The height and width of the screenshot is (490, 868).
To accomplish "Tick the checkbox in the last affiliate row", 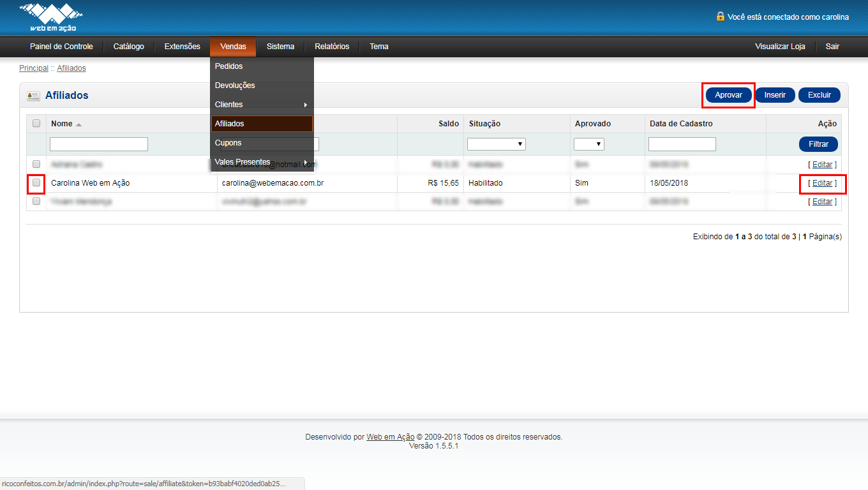I will [x=36, y=202].
